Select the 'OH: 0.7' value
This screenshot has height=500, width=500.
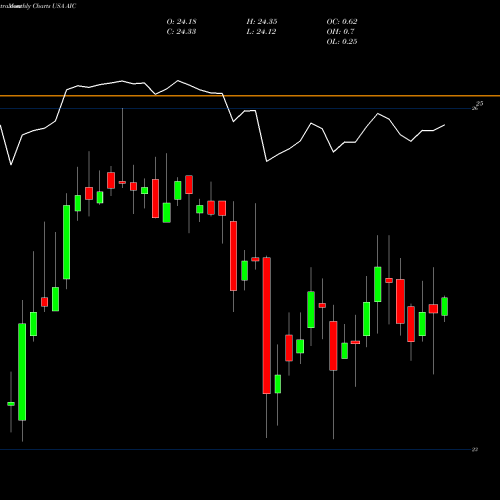tap(340, 32)
